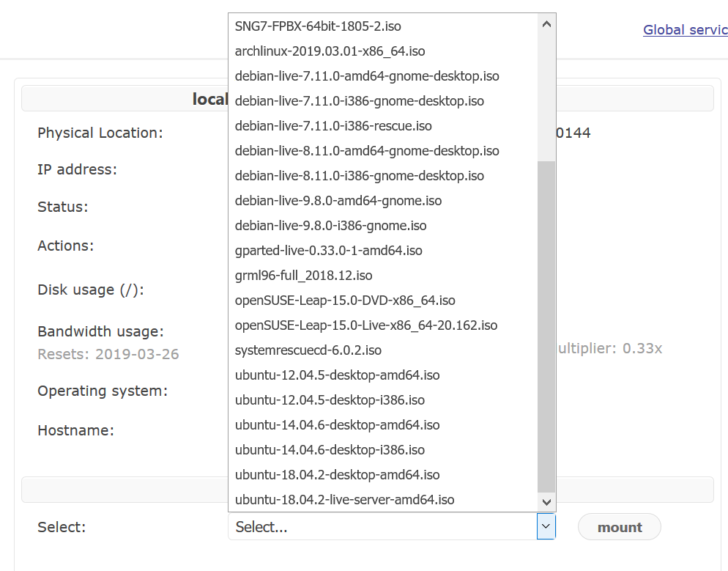The height and width of the screenshot is (571, 728).
Task: Pick ubuntu-12.04.5-desktop-i386.iso
Action: [383, 400]
